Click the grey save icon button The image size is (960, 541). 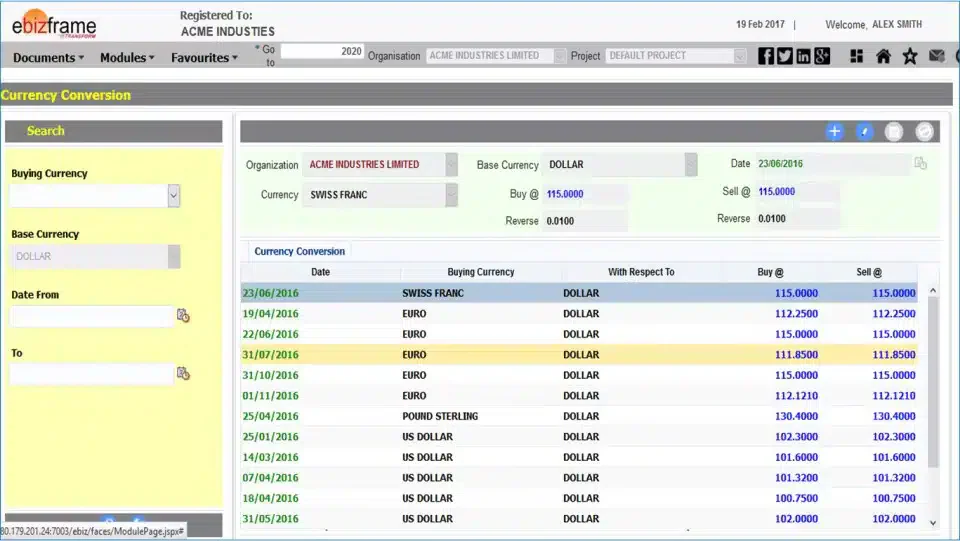click(894, 132)
